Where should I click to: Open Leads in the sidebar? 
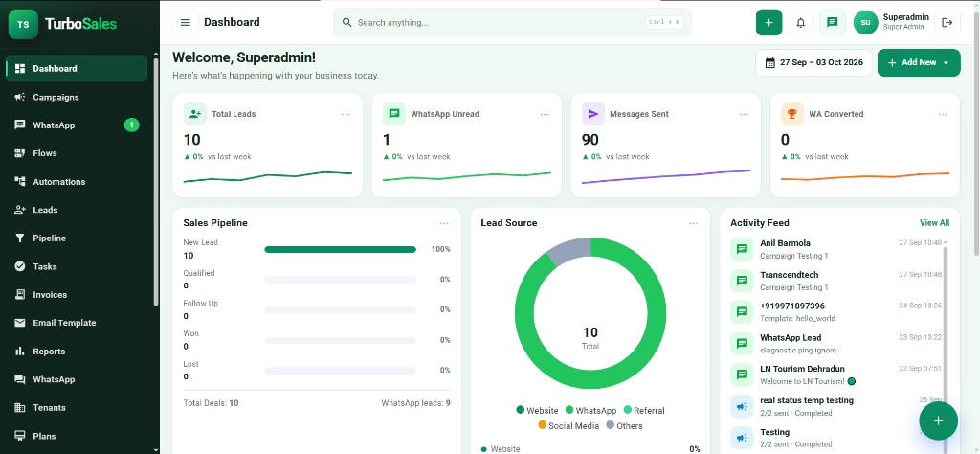[x=77, y=210]
